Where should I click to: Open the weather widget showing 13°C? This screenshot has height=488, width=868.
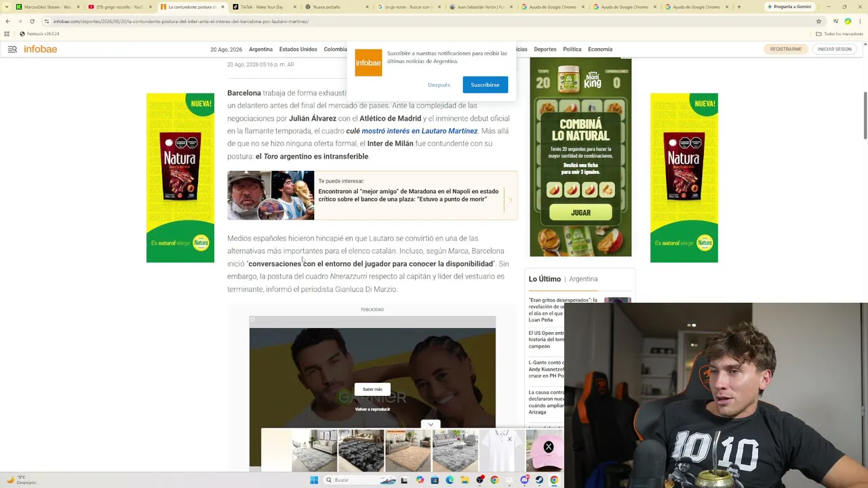pos(22,480)
